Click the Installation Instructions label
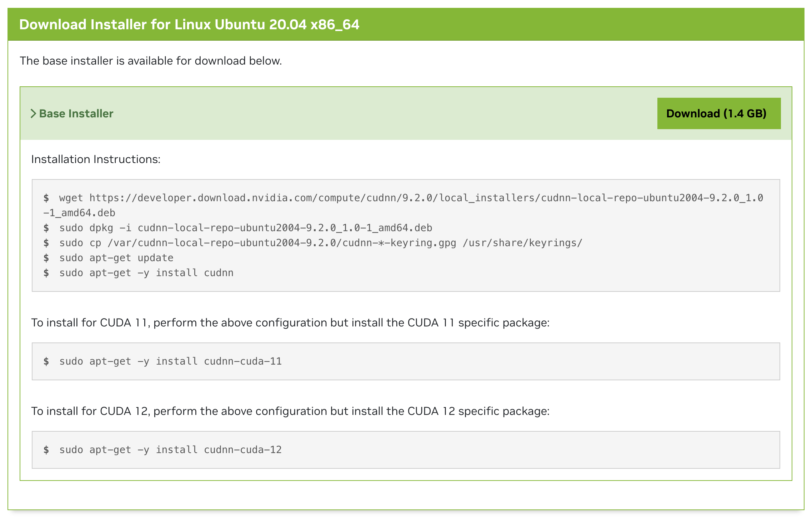The width and height of the screenshot is (812, 518). pyautogui.click(x=96, y=159)
